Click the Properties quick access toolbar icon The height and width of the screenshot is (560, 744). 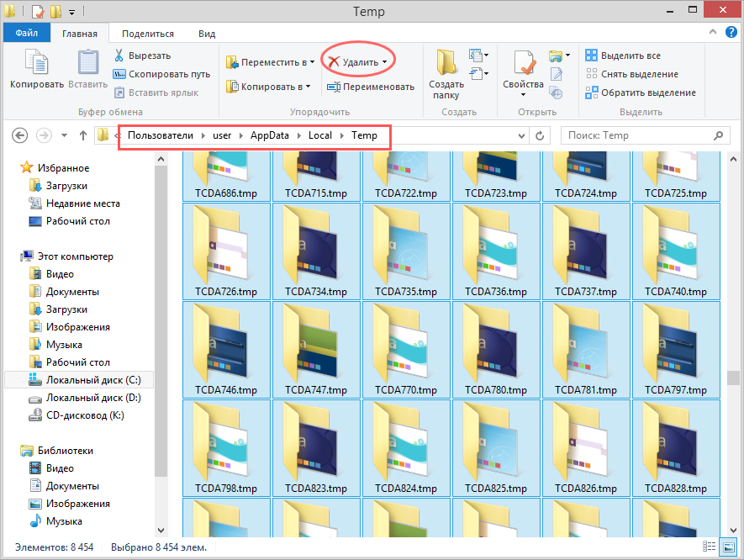click(x=39, y=12)
